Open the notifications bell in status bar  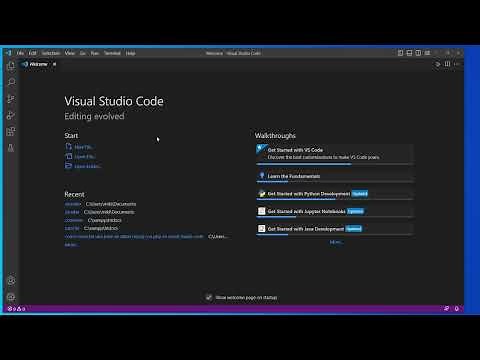(457, 309)
